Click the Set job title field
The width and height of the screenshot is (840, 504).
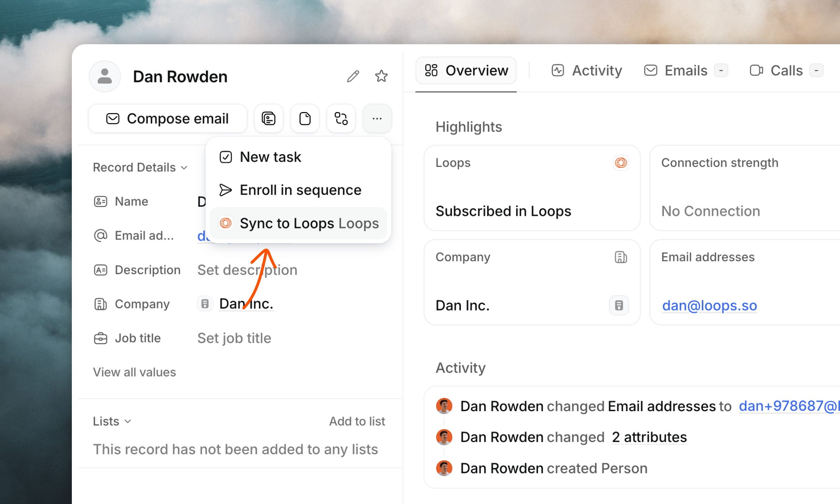click(234, 338)
